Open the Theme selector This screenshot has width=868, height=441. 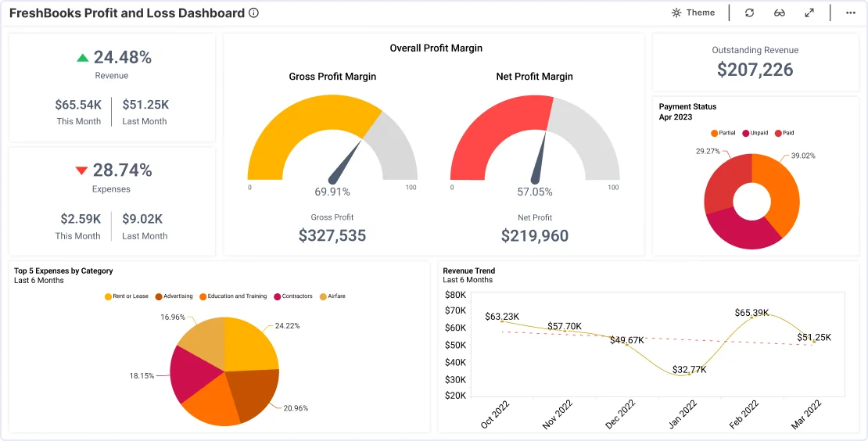click(694, 13)
